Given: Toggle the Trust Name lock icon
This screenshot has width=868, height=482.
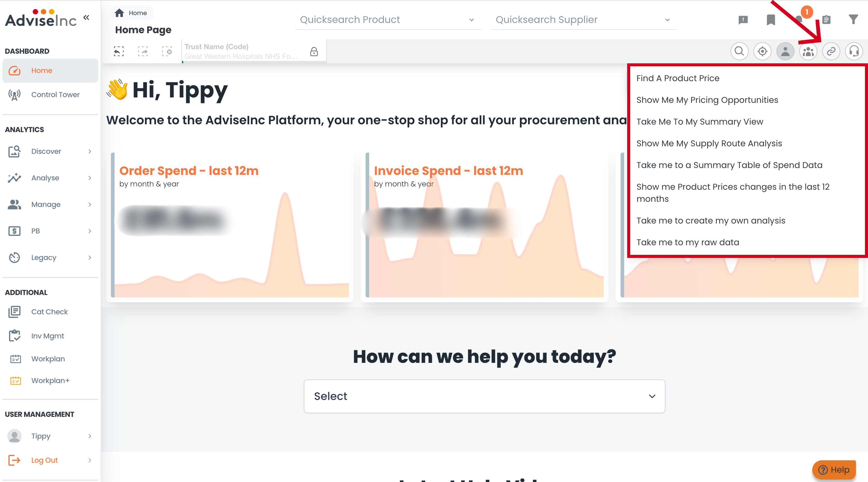Looking at the screenshot, I should pos(314,52).
